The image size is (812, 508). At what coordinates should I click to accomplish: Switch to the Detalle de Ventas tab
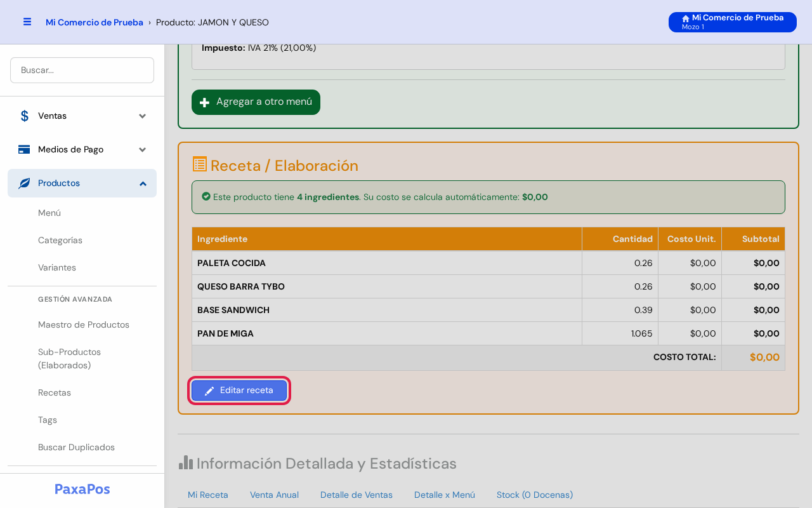click(x=357, y=495)
